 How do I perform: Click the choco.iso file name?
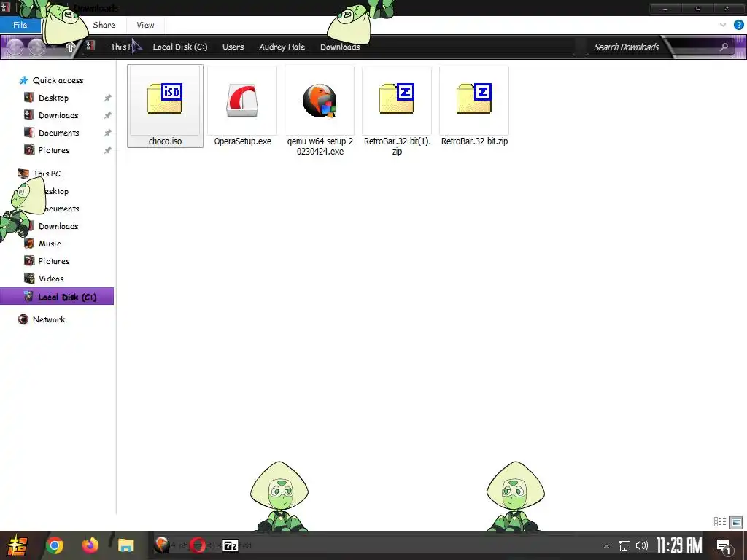point(165,141)
